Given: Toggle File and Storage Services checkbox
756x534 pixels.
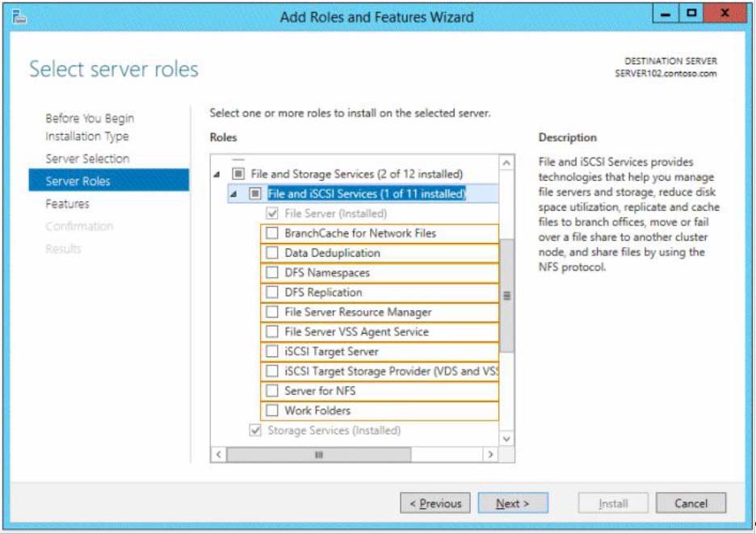Looking at the screenshot, I should [238, 174].
